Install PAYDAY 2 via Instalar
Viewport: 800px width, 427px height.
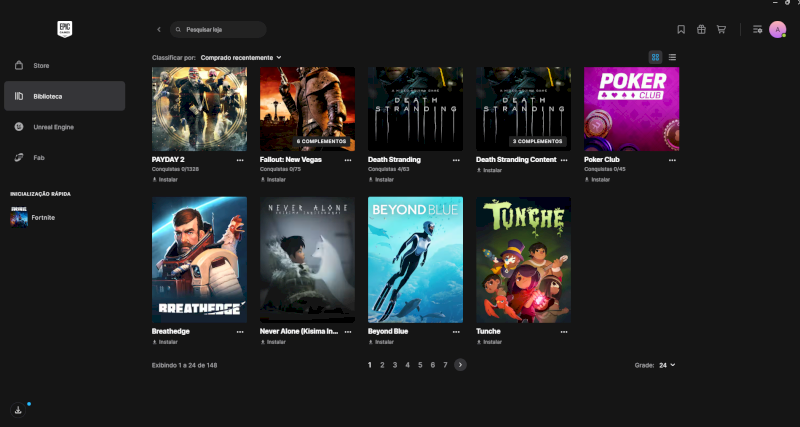pos(165,180)
